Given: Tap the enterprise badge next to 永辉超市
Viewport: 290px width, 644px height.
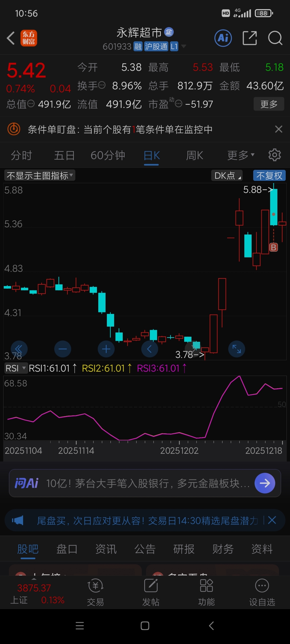Looking at the screenshot, I should click(x=169, y=32).
